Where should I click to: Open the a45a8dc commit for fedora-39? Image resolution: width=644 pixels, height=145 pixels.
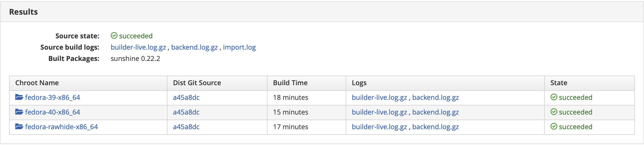click(186, 98)
